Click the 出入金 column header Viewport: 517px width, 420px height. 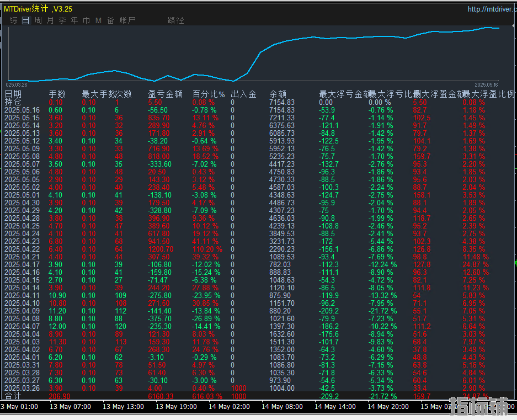(x=243, y=94)
